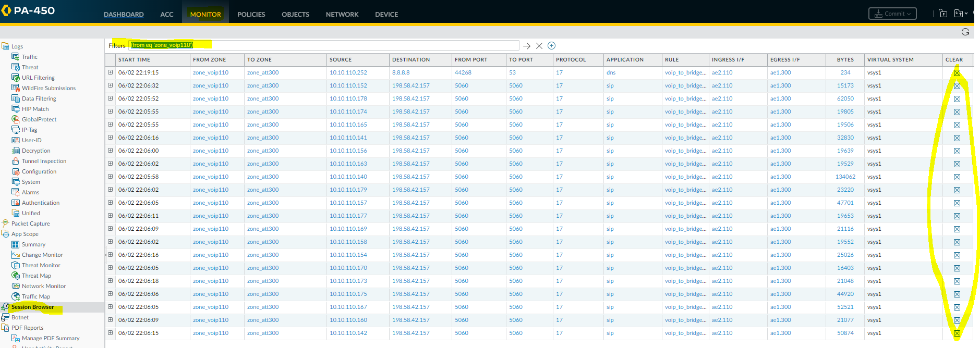980x348 pixels.
Task: Open the Threat logs
Action: coord(30,67)
